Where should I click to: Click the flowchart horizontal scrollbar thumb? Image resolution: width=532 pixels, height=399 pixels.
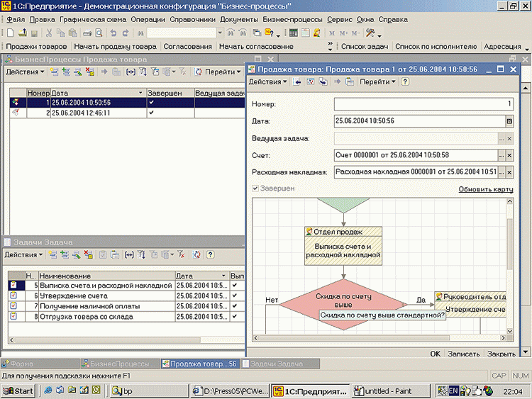354,338
